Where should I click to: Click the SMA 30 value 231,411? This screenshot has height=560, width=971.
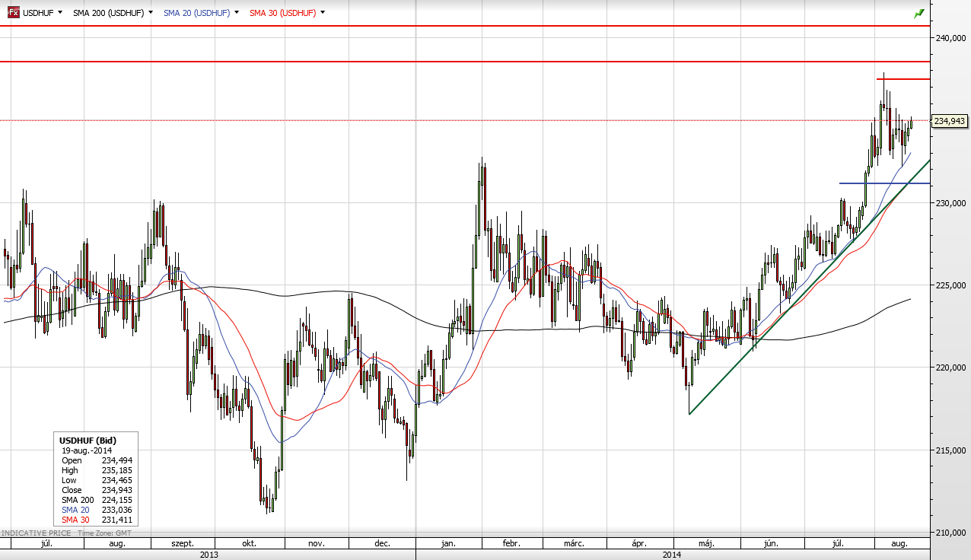tap(117, 520)
